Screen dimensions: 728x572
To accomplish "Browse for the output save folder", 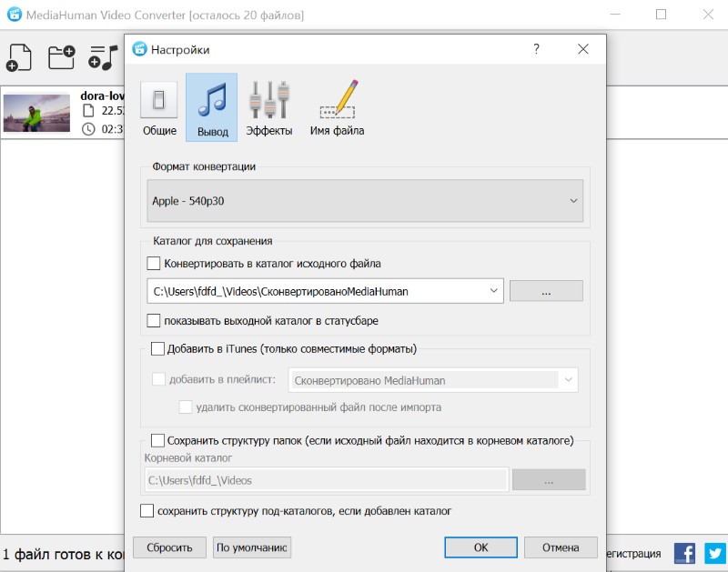I will point(546,291).
